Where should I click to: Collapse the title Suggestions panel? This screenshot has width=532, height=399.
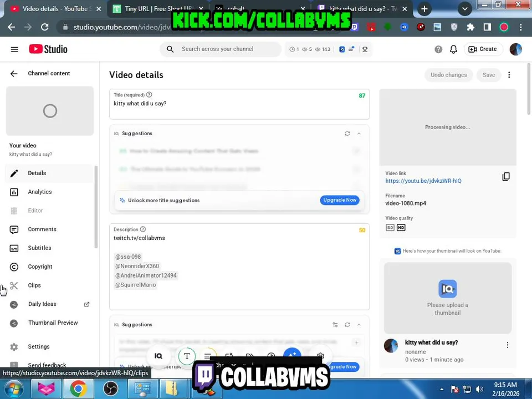pos(359,134)
